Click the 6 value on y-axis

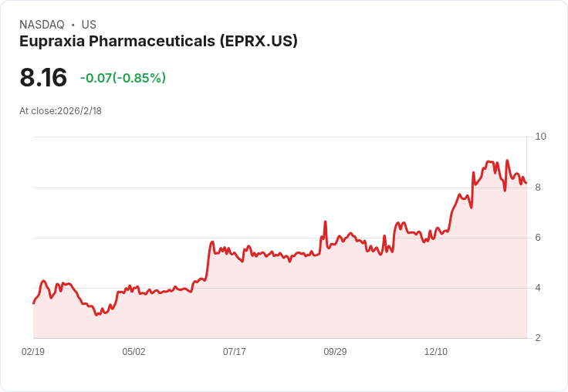click(538, 238)
